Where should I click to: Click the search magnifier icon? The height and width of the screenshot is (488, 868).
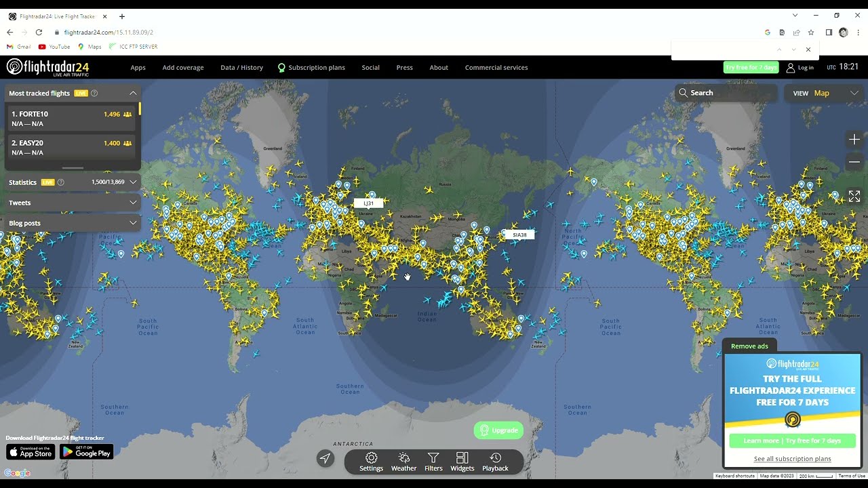682,93
